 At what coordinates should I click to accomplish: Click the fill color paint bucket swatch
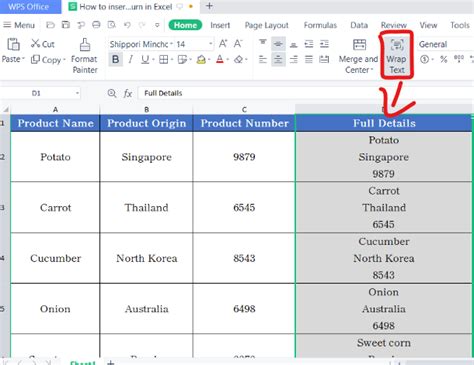[x=201, y=60]
